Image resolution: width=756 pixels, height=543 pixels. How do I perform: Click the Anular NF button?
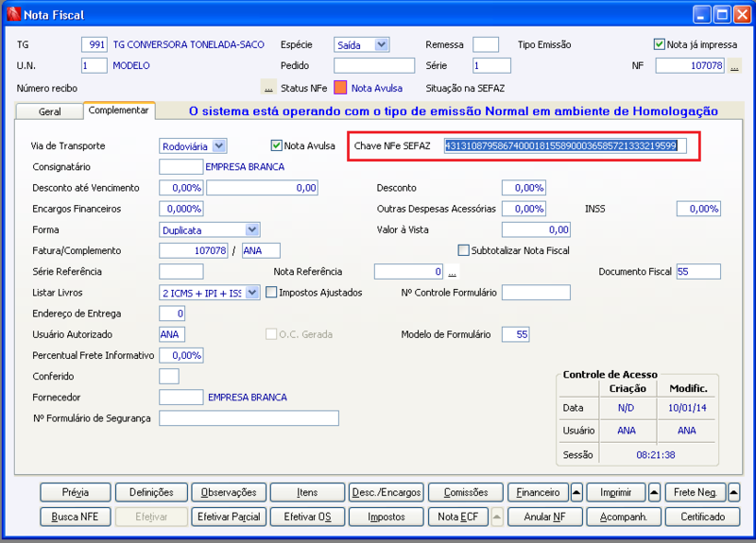click(545, 517)
